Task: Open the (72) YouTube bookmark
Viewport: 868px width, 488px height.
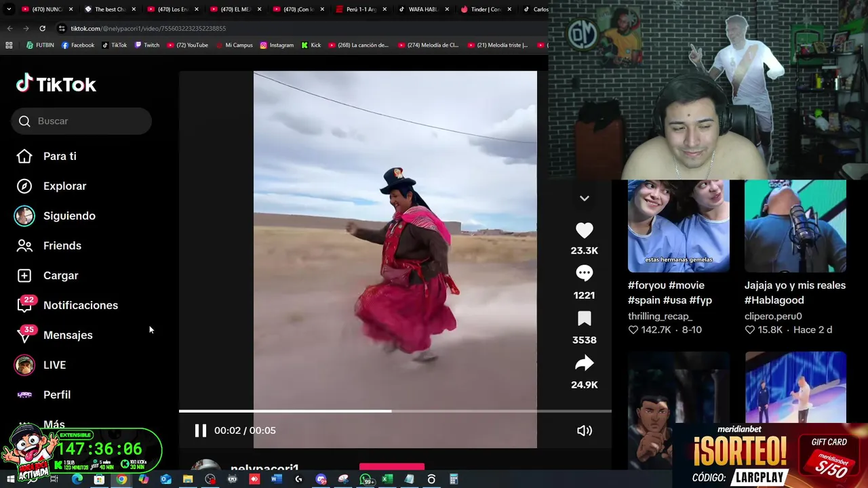Action: coord(187,45)
